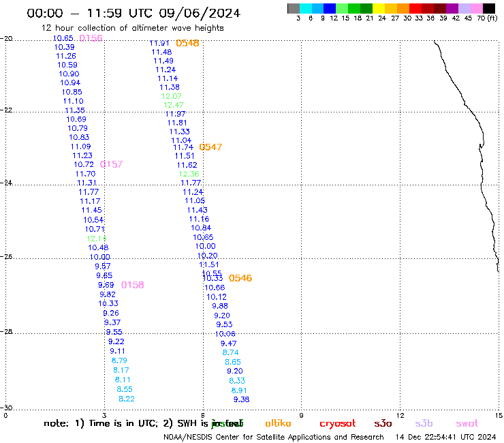Click the chart title '00:00 – 11:59 UTC 09/06/2024'
The height and width of the screenshot is (443, 504).
pos(133,13)
